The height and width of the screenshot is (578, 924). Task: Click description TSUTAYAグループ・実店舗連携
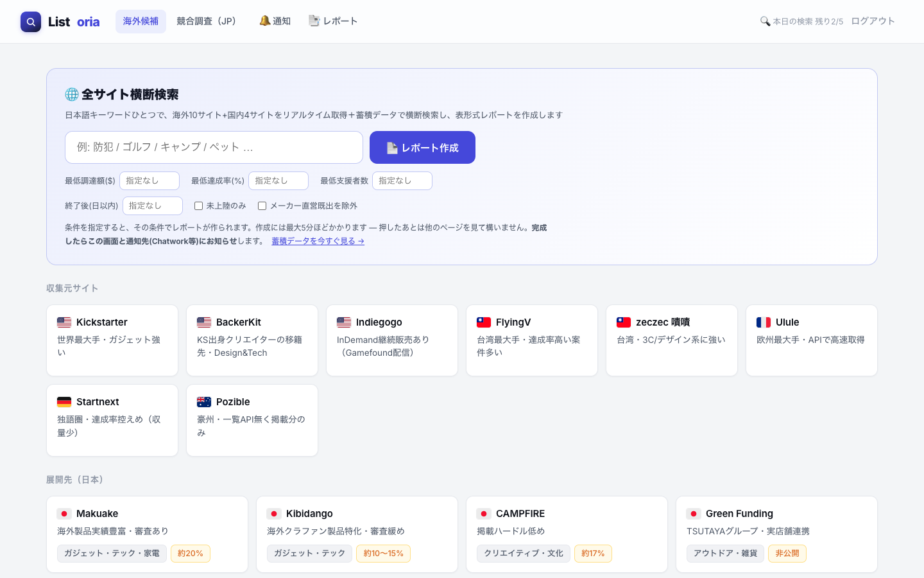[748, 531]
